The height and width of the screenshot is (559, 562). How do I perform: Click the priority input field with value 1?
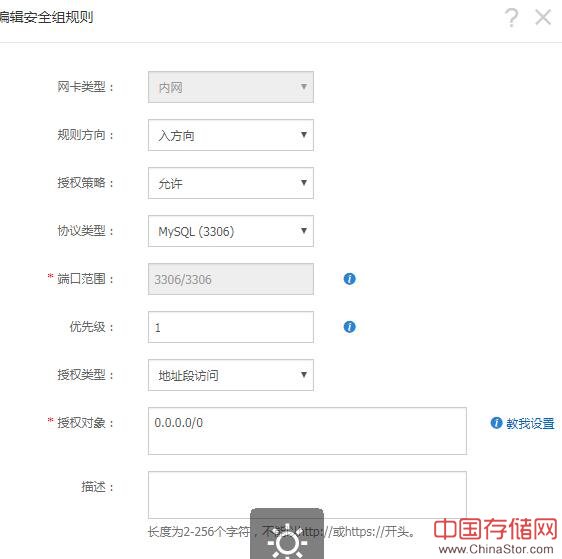[231, 327]
